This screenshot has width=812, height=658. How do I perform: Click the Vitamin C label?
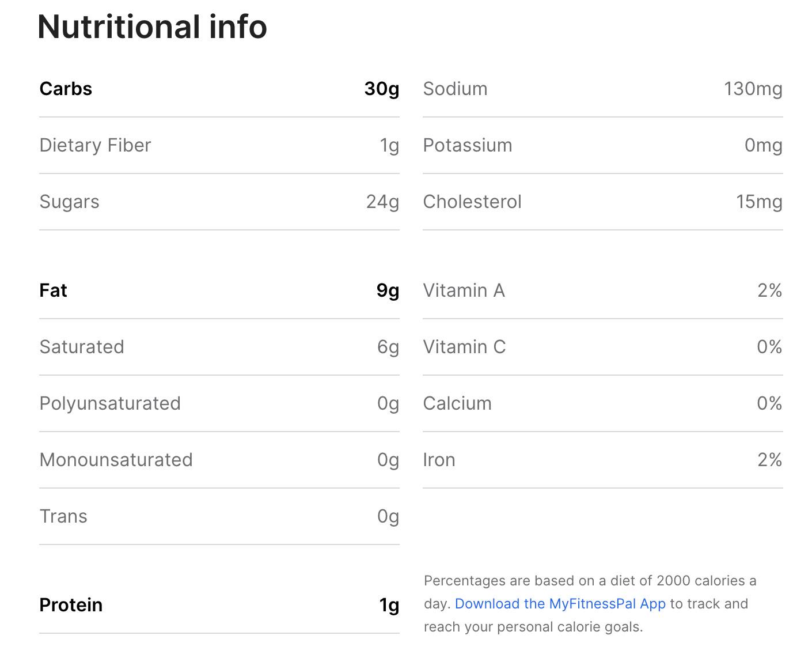point(464,347)
